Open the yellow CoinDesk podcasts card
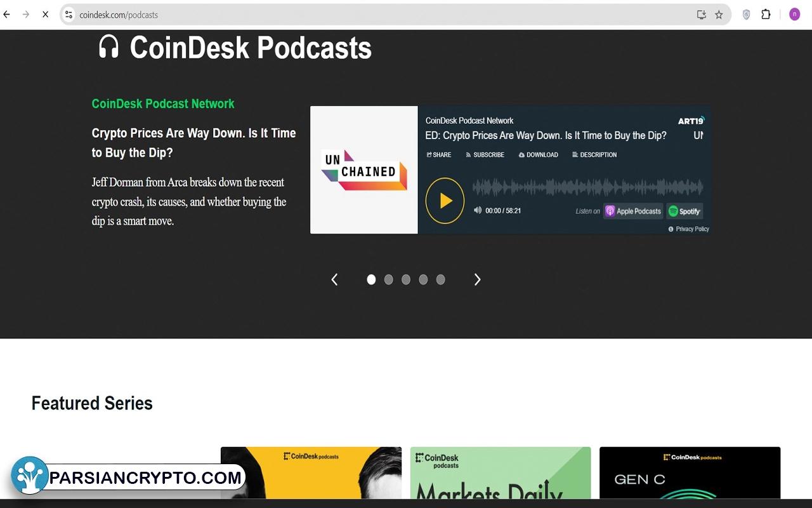The image size is (812, 508). pos(311,473)
